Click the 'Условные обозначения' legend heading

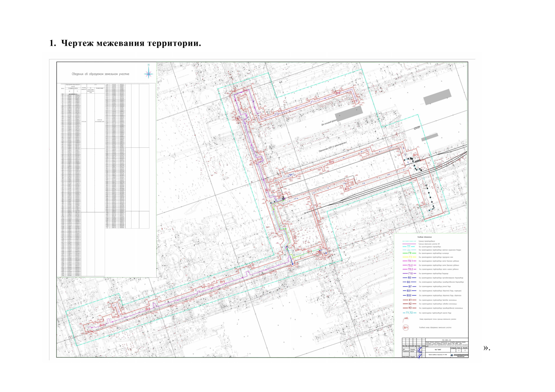pyautogui.click(x=425, y=237)
